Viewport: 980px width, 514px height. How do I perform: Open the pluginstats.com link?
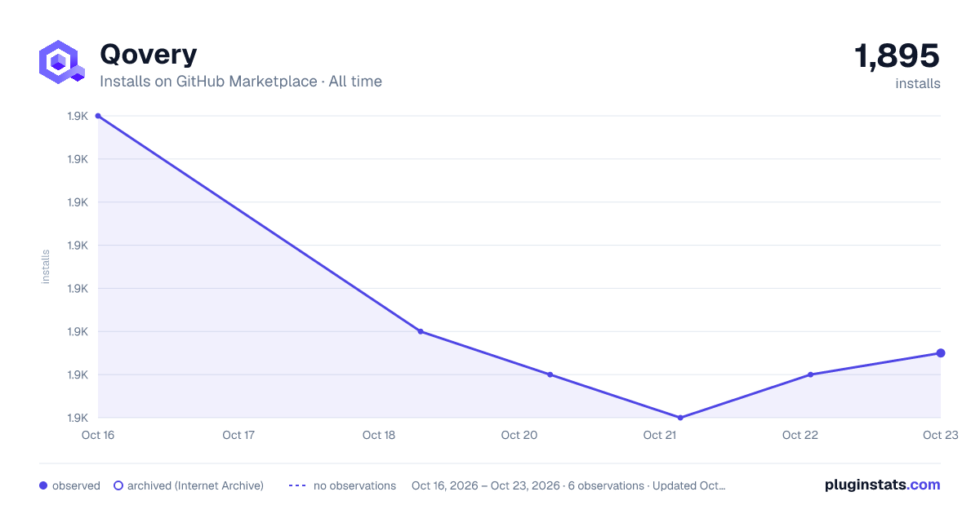[882, 485]
